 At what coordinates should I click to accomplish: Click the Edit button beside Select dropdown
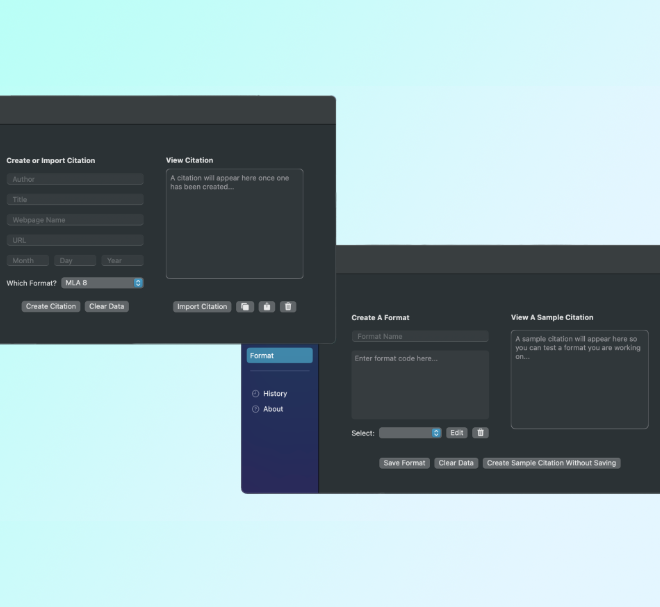[x=456, y=433]
